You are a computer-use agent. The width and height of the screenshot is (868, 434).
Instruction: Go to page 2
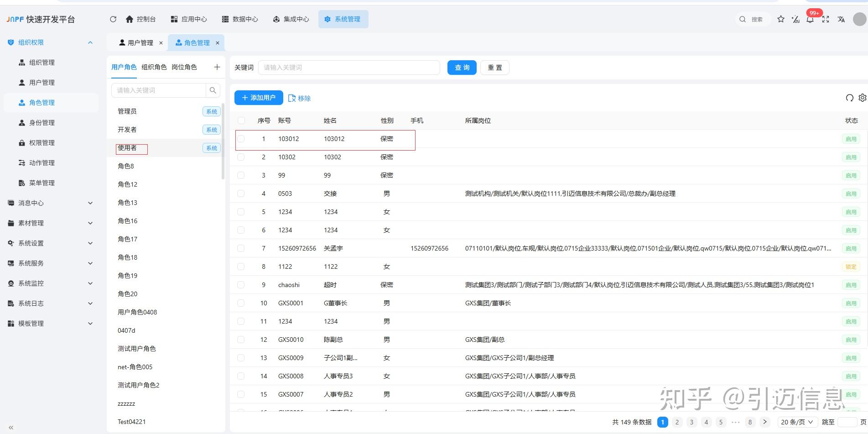click(x=677, y=422)
